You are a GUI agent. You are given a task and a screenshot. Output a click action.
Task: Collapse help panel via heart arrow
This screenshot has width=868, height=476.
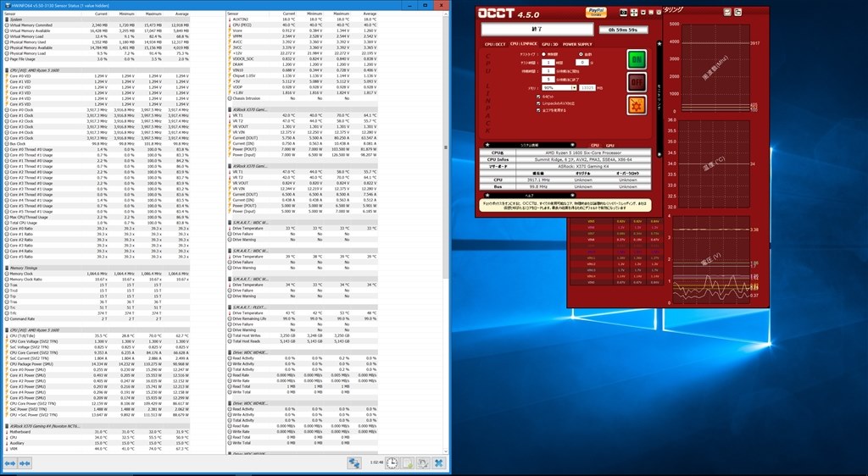[x=572, y=195]
